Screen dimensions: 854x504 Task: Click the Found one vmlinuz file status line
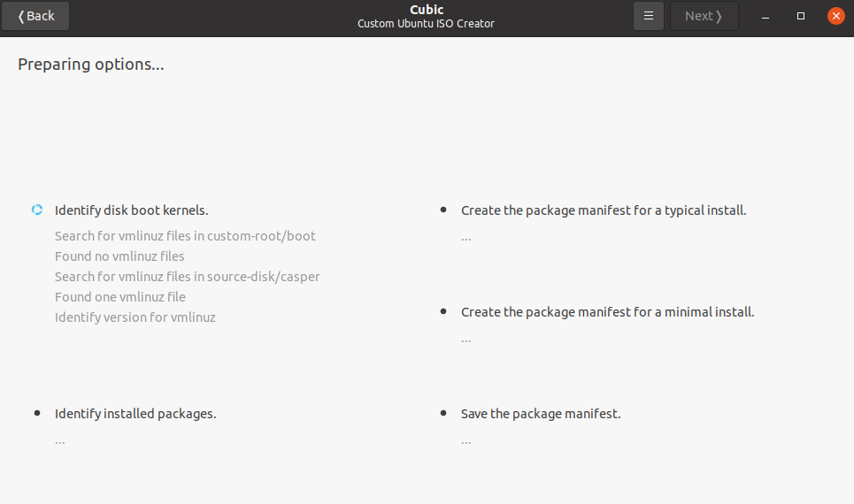click(x=120, y=297)
